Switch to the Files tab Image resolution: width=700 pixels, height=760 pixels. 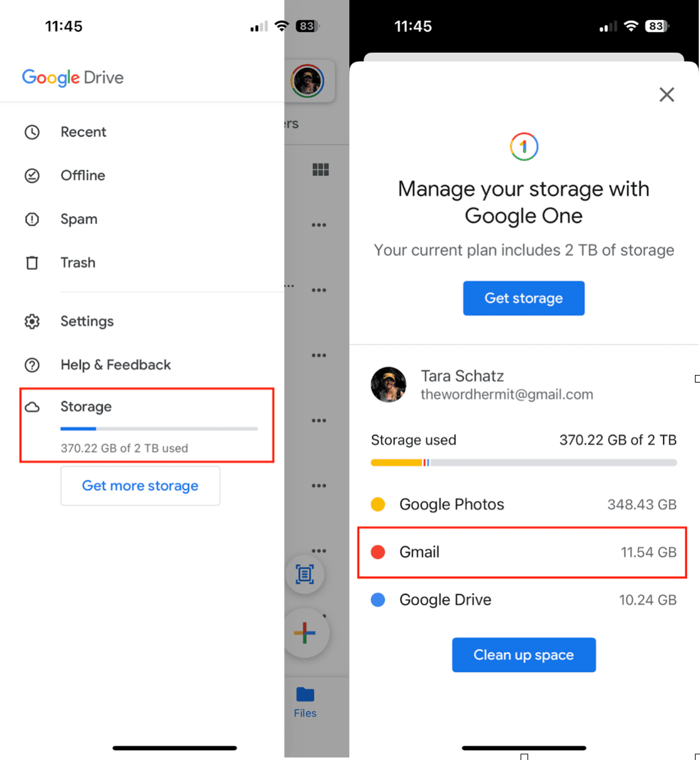(x=305, y=701)
